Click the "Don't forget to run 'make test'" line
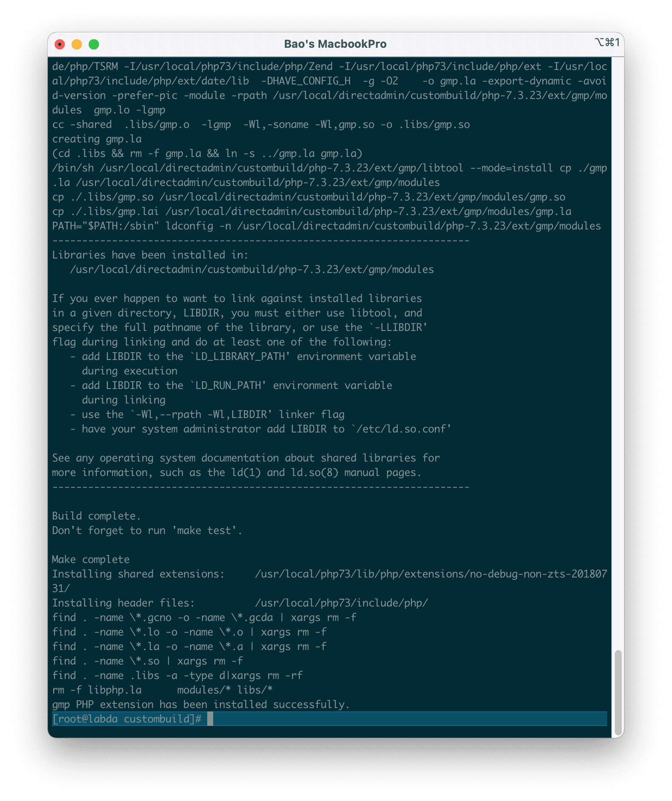Screen dimensions: 672x801 (x=147, y=530)
